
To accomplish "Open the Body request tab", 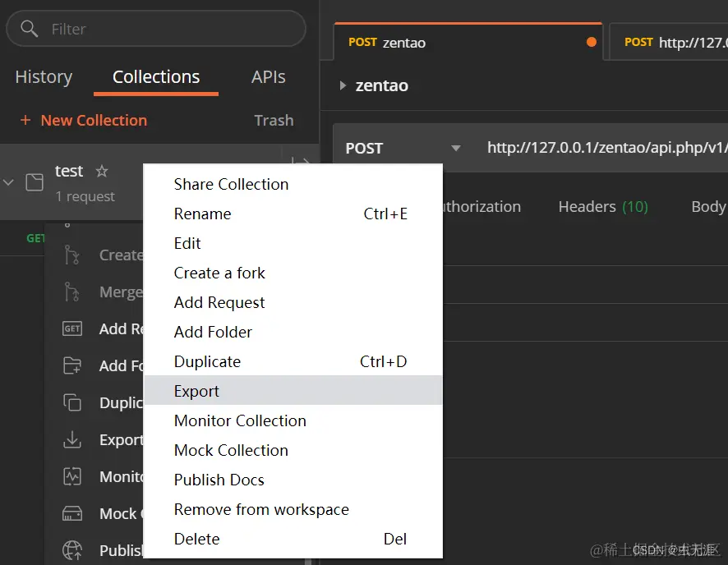I will (x=708, y=206).
